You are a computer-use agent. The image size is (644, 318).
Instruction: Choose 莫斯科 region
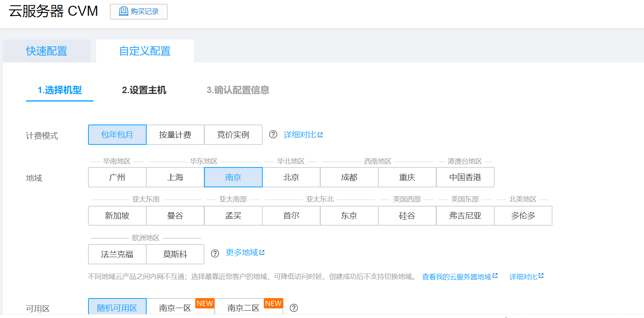coord(175,254)
